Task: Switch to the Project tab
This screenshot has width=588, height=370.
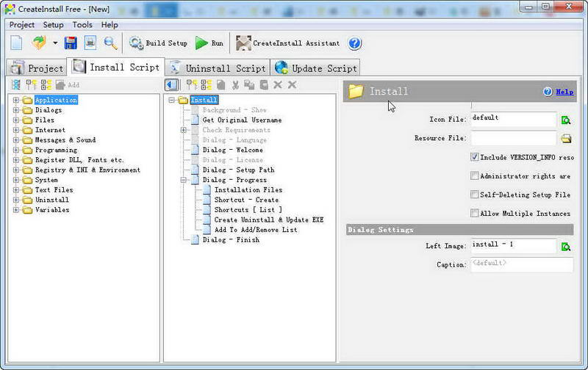Action: coord(37,68)
